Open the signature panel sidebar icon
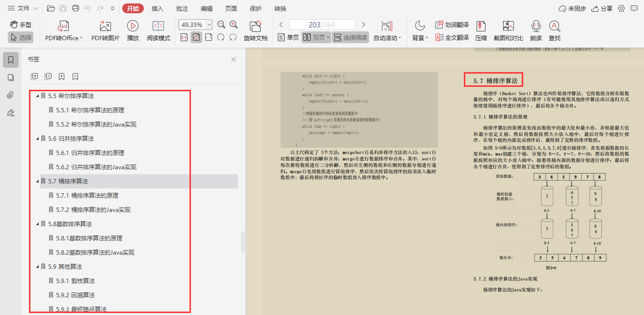Image resolution: width=644 pixels, height=315 pixels. click(x=11, y=113)
